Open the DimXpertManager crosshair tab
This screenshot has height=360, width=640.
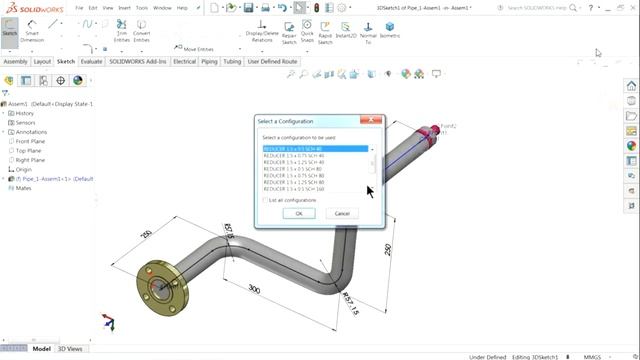(60, 80)
